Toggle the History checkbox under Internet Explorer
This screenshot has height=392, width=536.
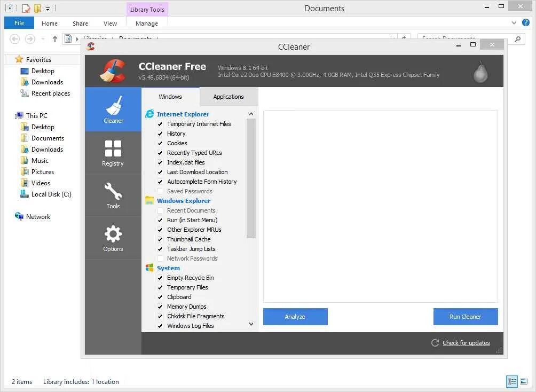point(160,134)
